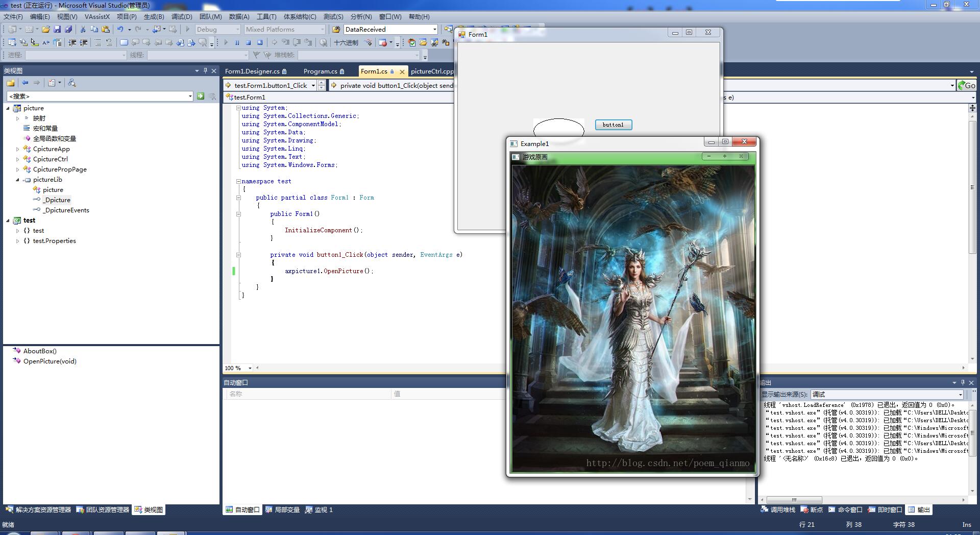Viewport: 980px width, 535px height.
Task: Select _DpictureEvents in the class tree
Action: point(66,210)
